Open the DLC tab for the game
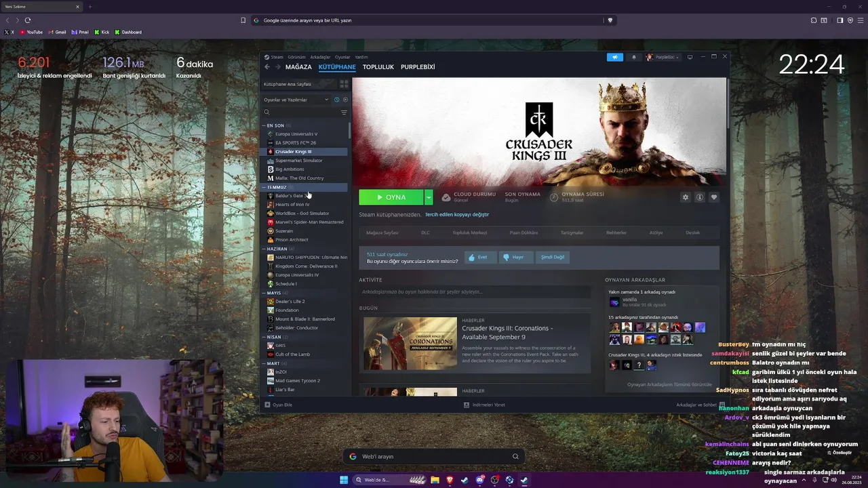 [425, 232]
